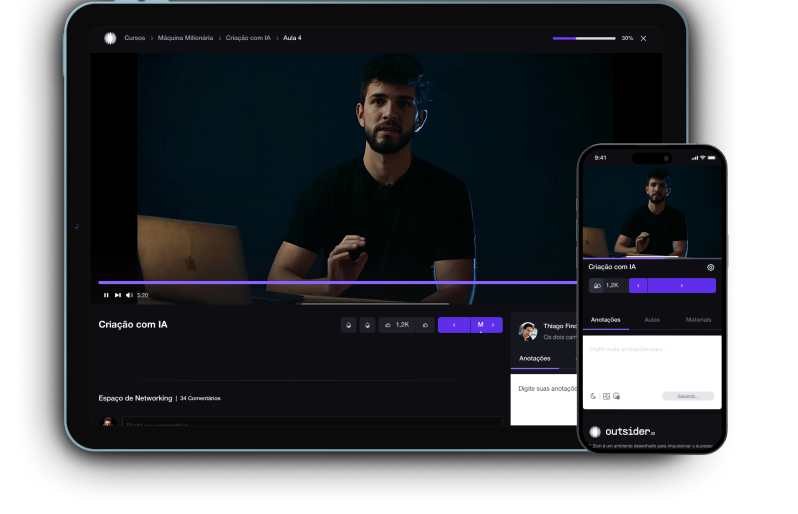Image resolution: width=798 pixels, height=514 pixels.
Task: Click the like count button showing 1,2K on tablet
Action: point(397,325)
